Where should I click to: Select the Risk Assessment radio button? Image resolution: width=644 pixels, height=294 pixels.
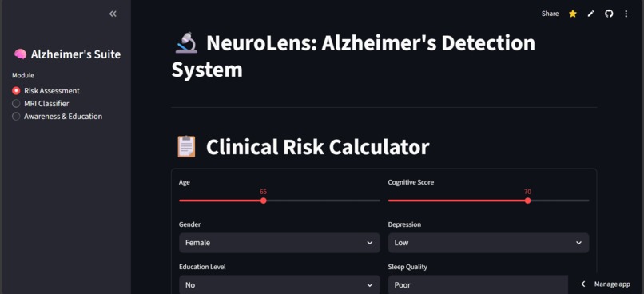pyautogui.click(x=16, y=91)
